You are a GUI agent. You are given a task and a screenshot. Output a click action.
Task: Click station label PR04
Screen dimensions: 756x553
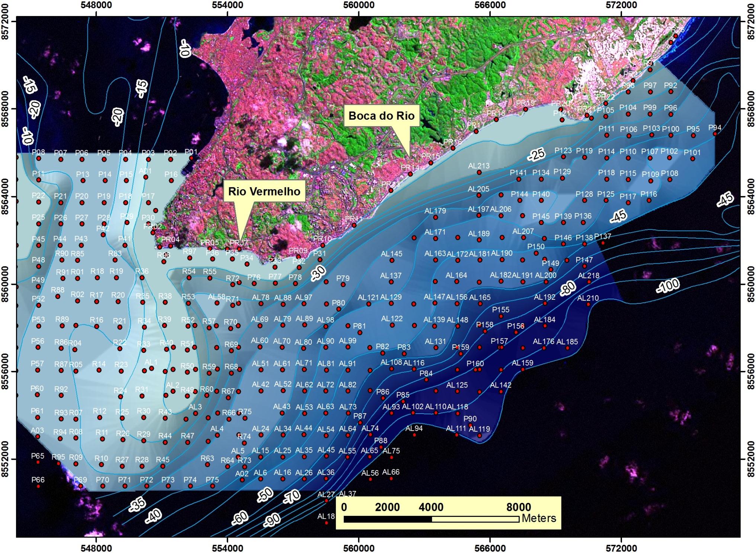(x=170, y=239)
